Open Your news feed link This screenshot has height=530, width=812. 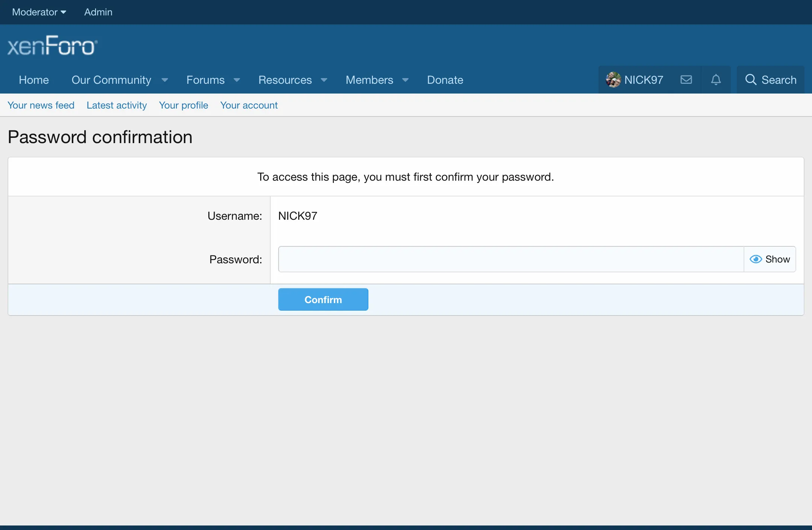(41, 105)
